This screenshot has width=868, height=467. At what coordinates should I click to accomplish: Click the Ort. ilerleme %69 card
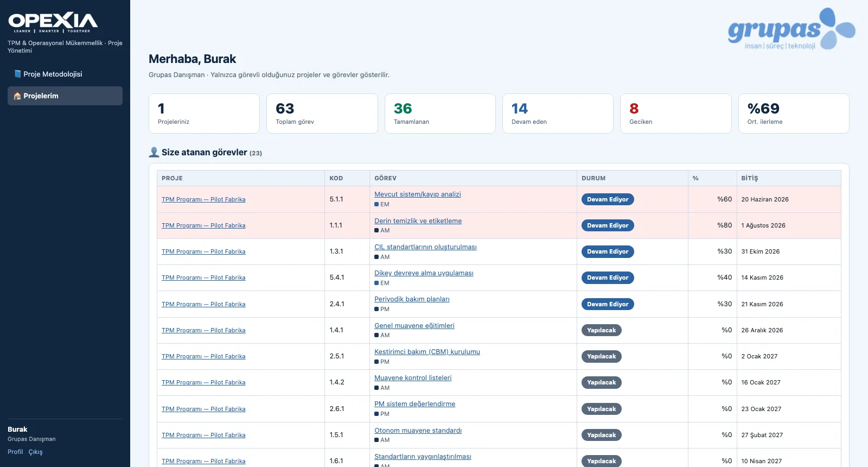click(794, 113)
